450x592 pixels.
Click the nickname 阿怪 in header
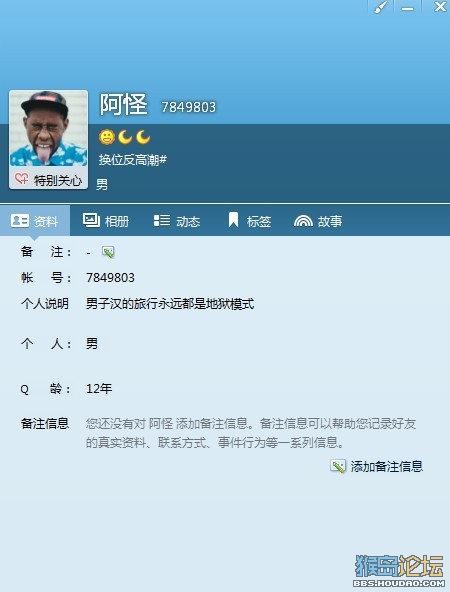click(123, 105)
